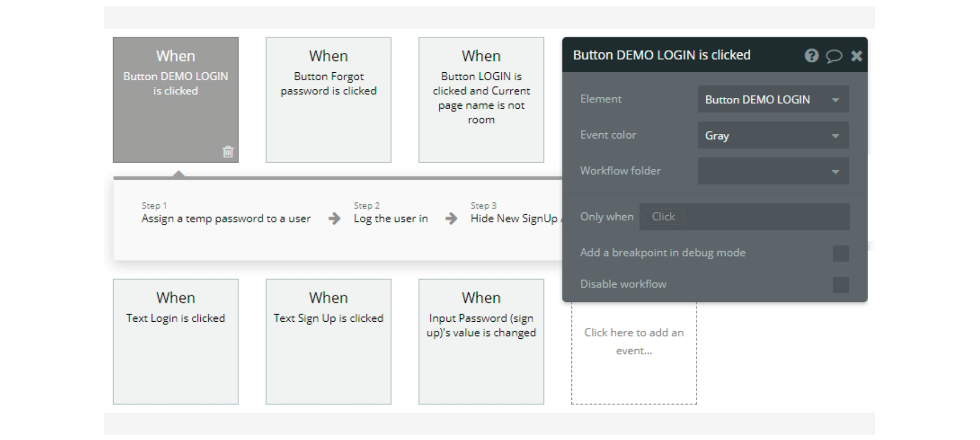Screen dimensions: 980x440
Task: Click the arrow between Step 1 and Step 2
Action: coord(334,218)
